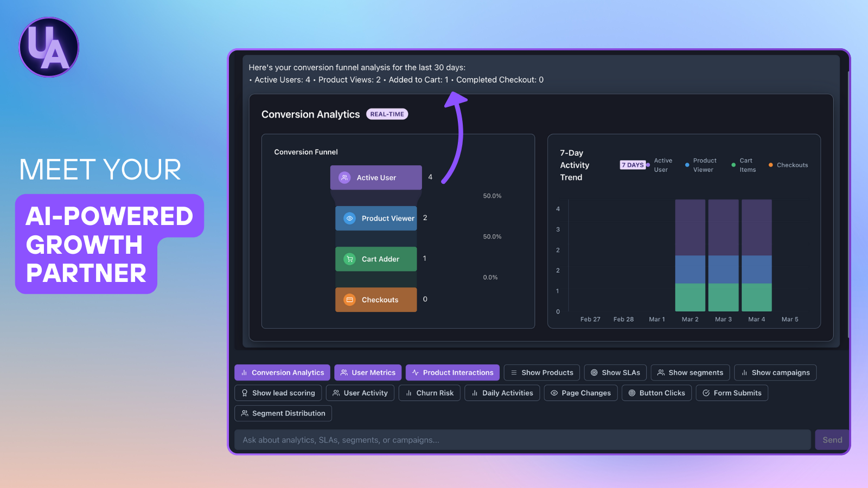This screenshot has height=488, width=868.
Task: Open the 7 DAYS range selector
Action: (633, 165)
